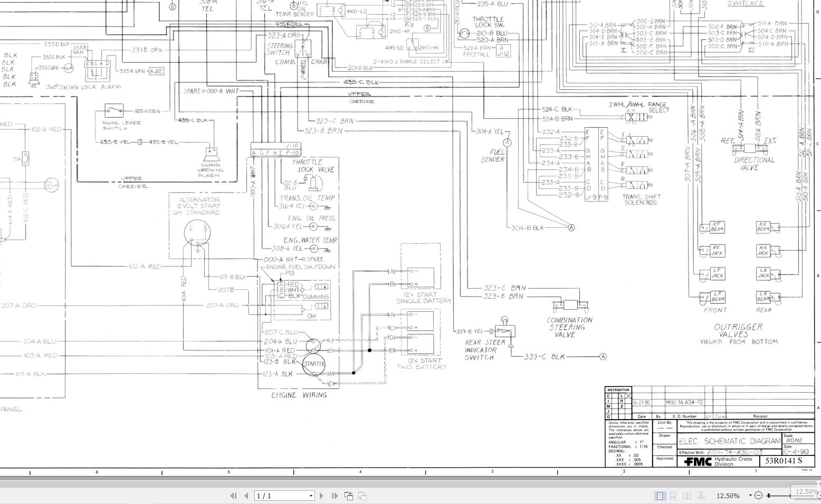Switch to continuous page view
Image resolution: width=821 pixels, height=504 pixels.
tap(673, 496)
